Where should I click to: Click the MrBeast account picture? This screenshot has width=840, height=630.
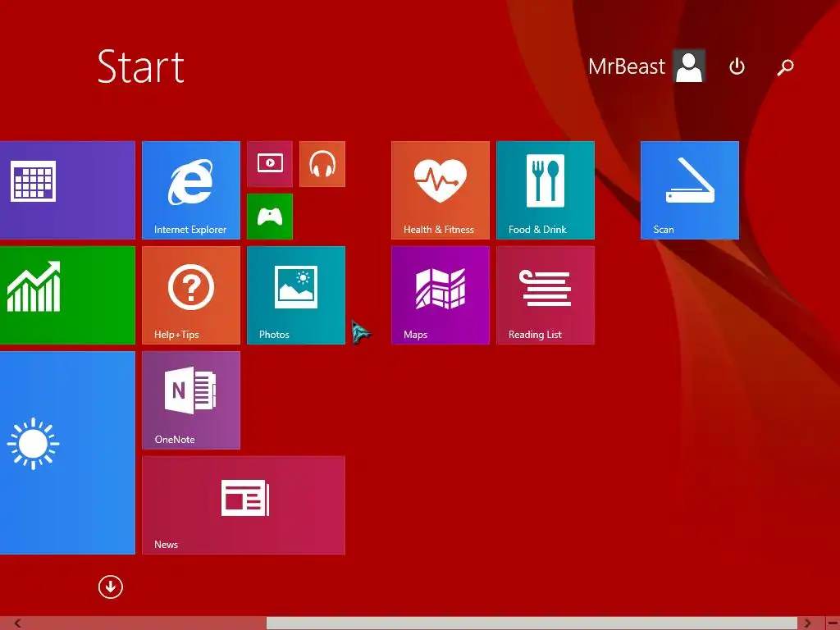point(689,66)
